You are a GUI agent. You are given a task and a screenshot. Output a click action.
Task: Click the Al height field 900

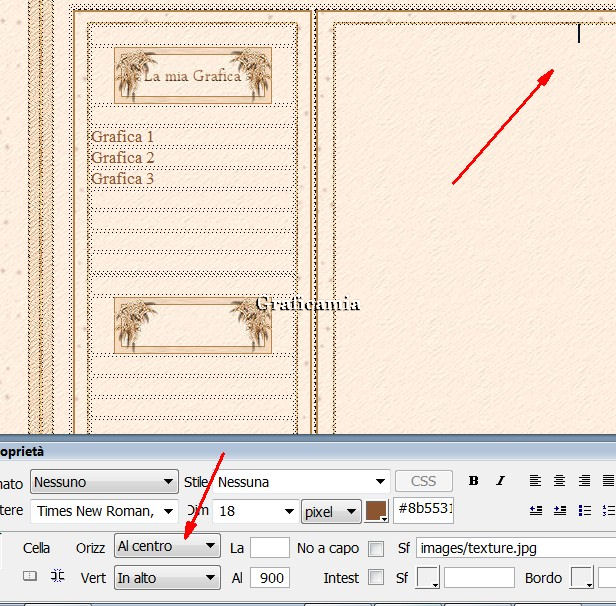(x=270, y=578)
